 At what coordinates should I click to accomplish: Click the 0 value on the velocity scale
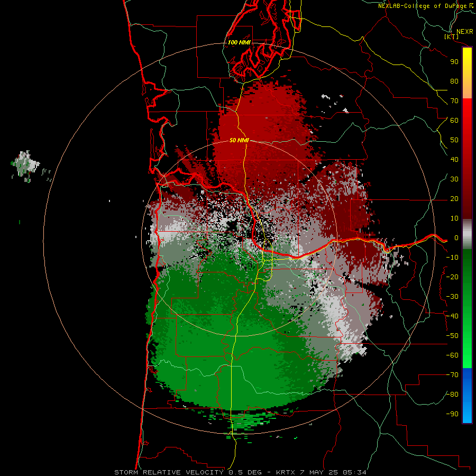[x=456, y=238]
